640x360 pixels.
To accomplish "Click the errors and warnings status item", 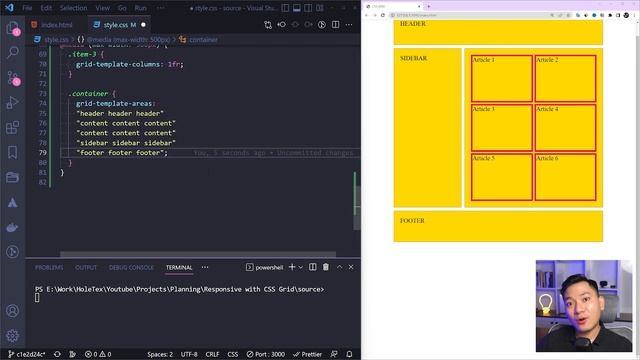I will (x=98, y=354).
